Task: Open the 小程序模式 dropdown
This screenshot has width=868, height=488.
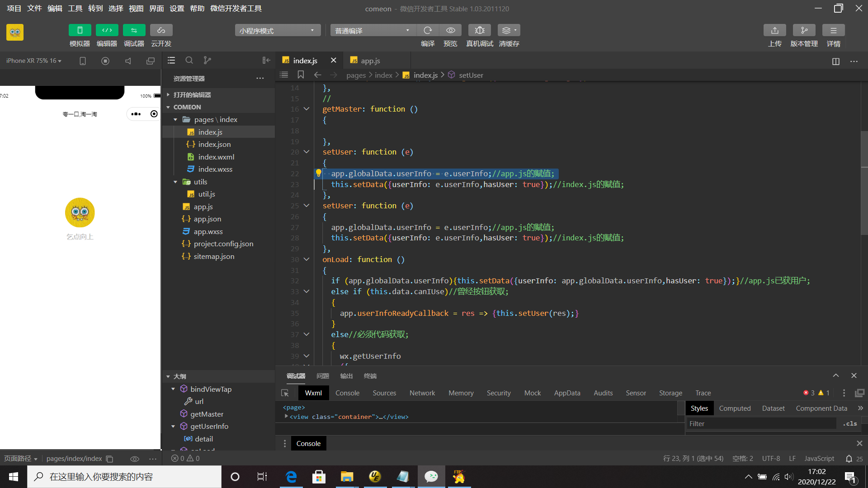Action: (x=277, y=30)
